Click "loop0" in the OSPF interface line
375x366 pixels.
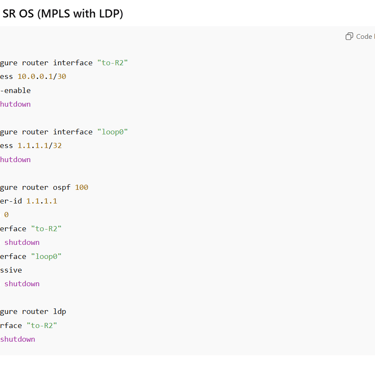click(x=46, y=256)
